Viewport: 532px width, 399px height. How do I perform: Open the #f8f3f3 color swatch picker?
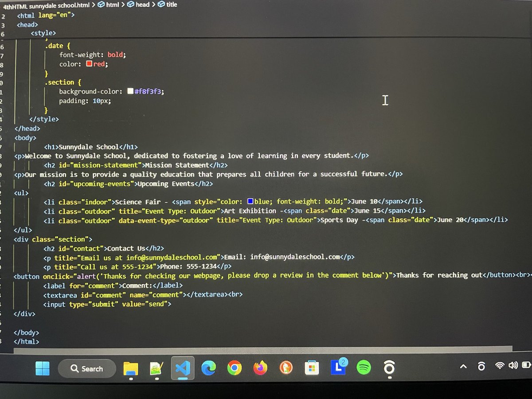coord(130,91)
